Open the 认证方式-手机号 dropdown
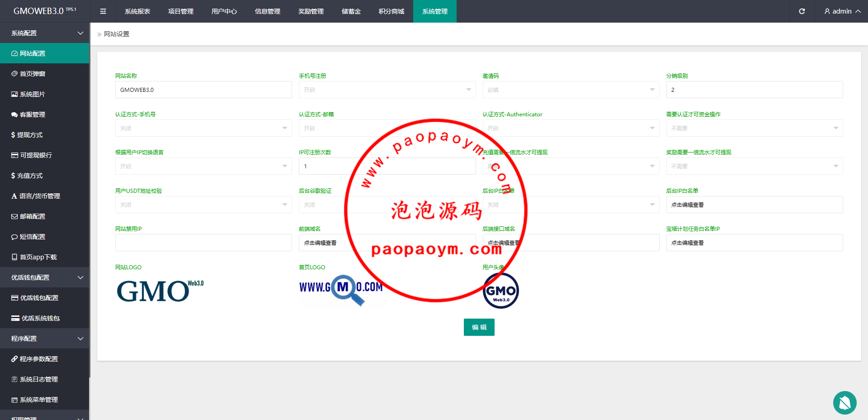Screen dimensions: 868x420 click(x=203, y=128)
